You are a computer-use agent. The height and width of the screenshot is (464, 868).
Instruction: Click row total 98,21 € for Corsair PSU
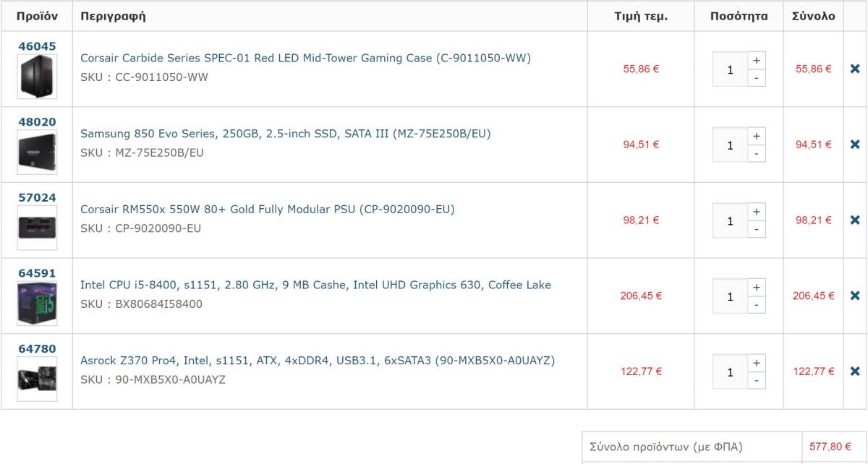(x=814, y=220)
